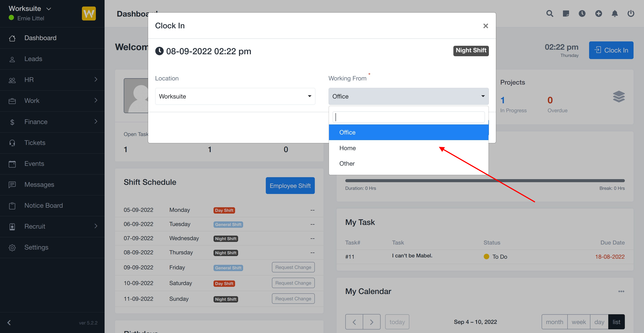Viewport: 644px width, 333px height.
Task: Close the Clock In dialog
Action: tap(485, 26)
